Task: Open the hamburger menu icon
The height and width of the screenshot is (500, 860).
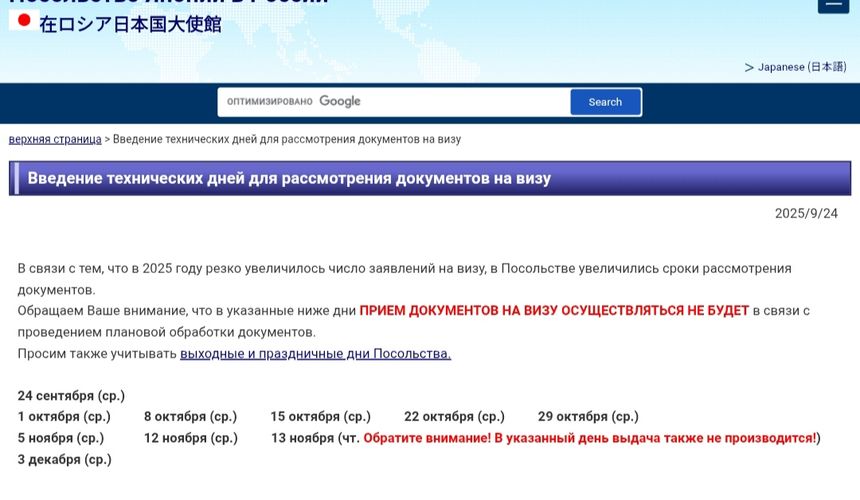Action: coord(833,5)
